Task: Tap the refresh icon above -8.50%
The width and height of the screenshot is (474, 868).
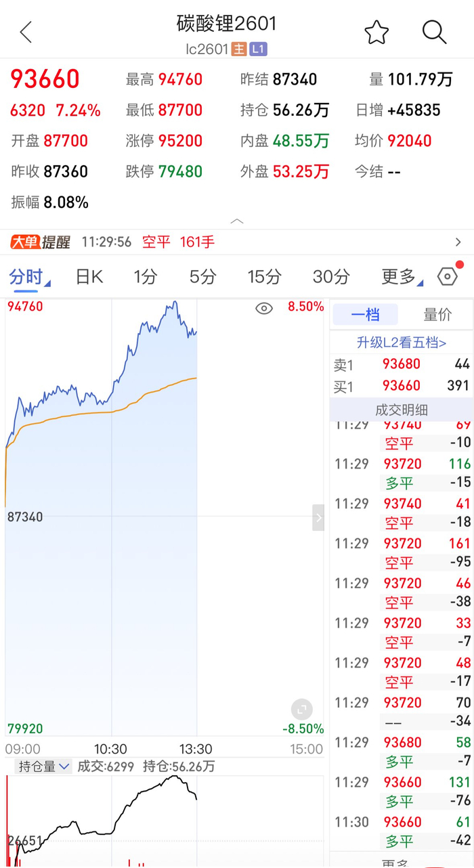Action: pyautogui.click(x=301, y=710)
